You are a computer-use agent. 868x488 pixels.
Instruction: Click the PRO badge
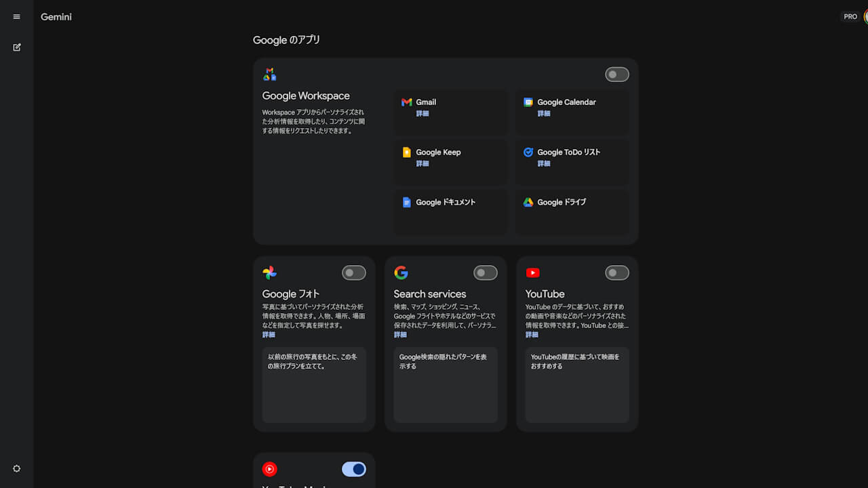pos(850,16)
